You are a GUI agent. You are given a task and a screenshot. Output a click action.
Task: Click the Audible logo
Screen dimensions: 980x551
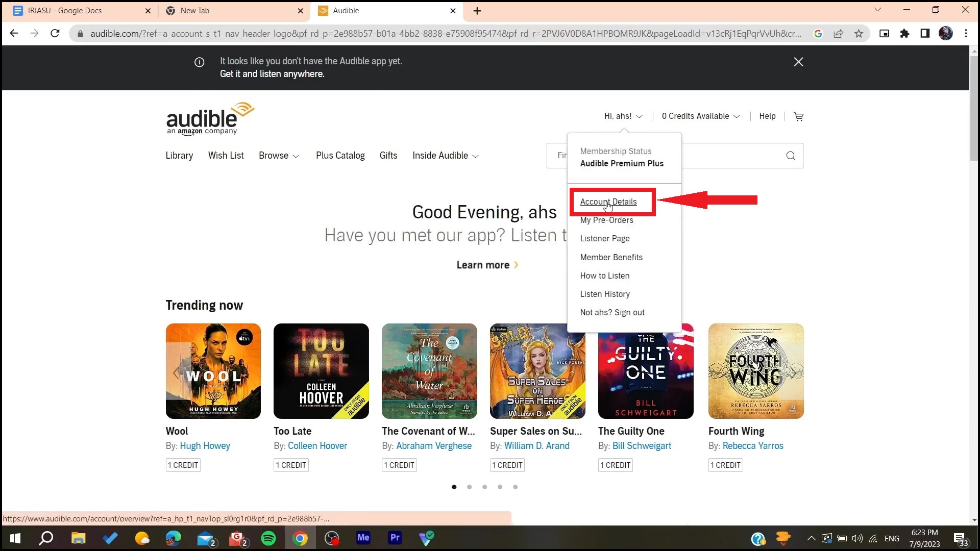210,118
